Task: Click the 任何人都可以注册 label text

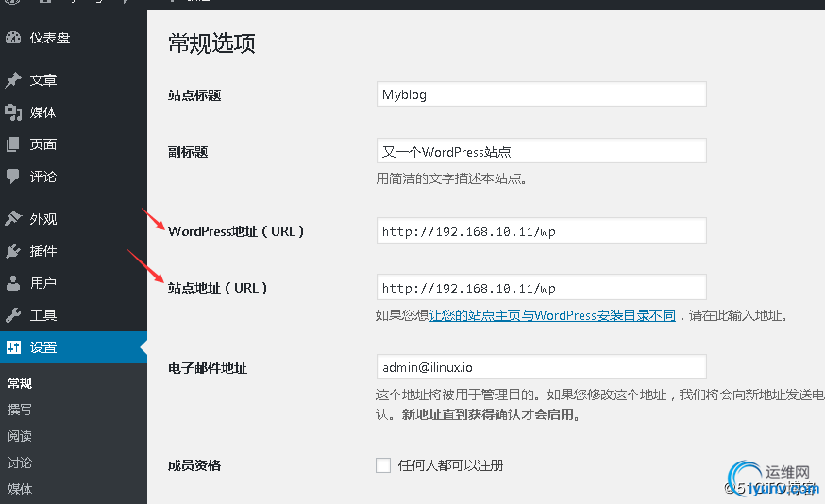Action: point(451,465)
